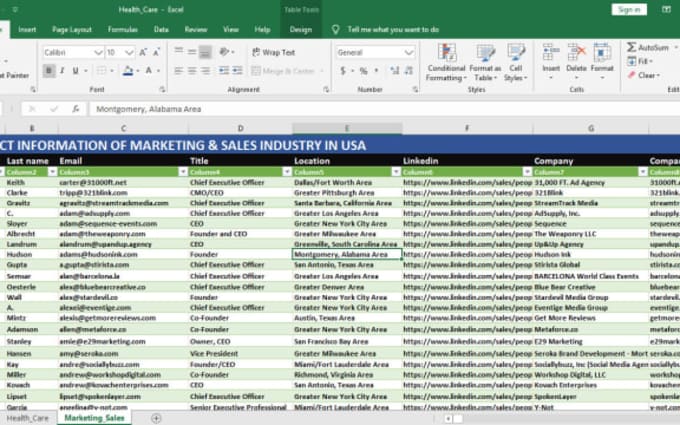Open Conditional Formatting menu
Viewport: 680px width, 425px height.
coord(446,62)
